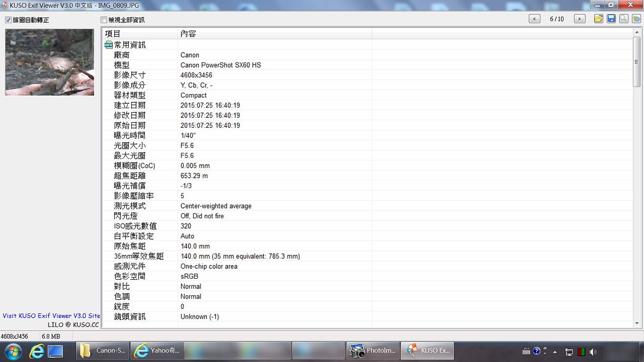Select the 曝光時間 1/40" row
This screenshot has width=644, height=362.
pos(367,135)
